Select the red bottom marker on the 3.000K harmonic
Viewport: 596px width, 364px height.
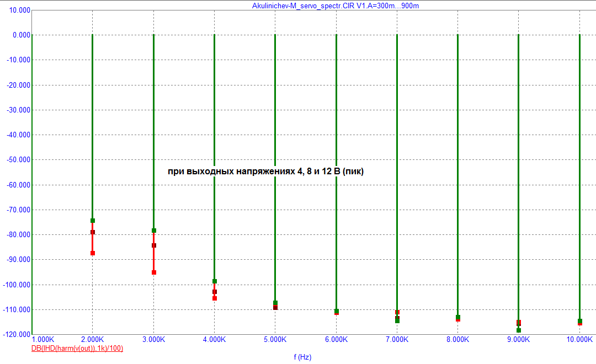click(154, 272)
